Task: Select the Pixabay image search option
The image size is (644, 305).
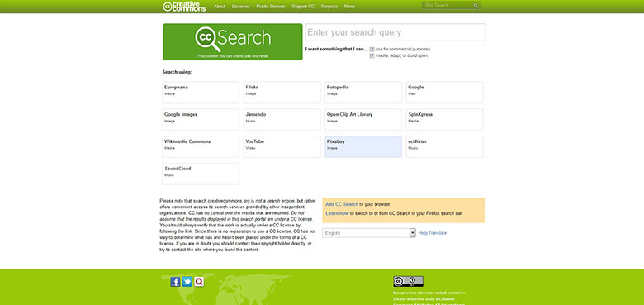Action: point(363,147)
